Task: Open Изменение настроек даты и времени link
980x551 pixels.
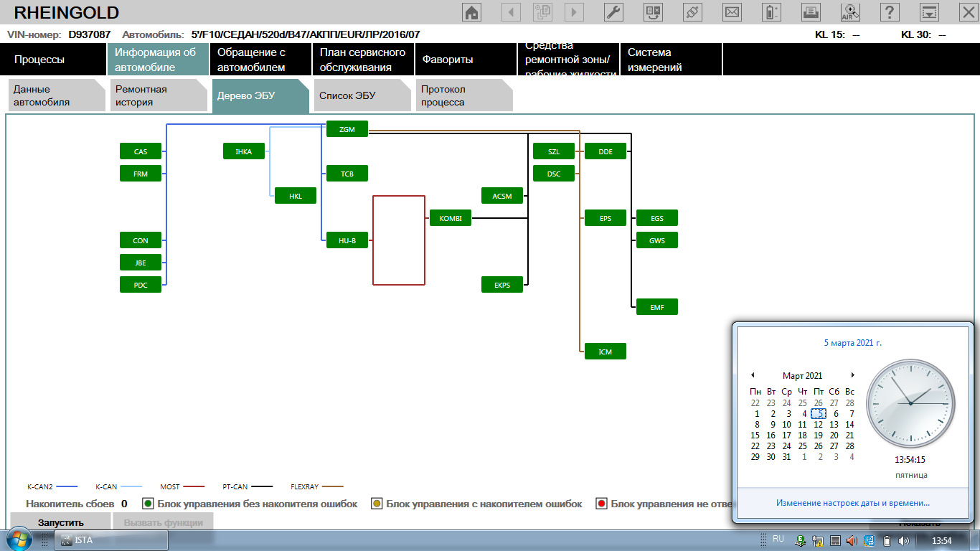Action: 853,503
